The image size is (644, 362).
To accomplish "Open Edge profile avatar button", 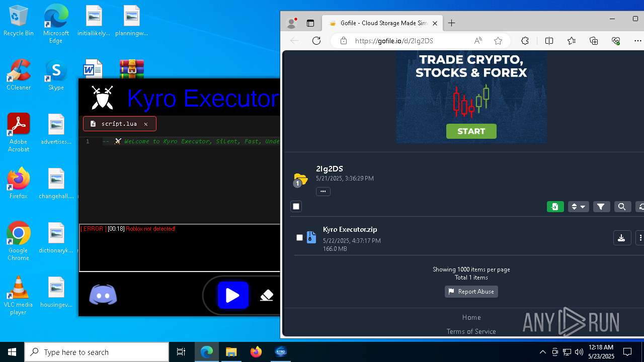I will (x=291, y=23).
